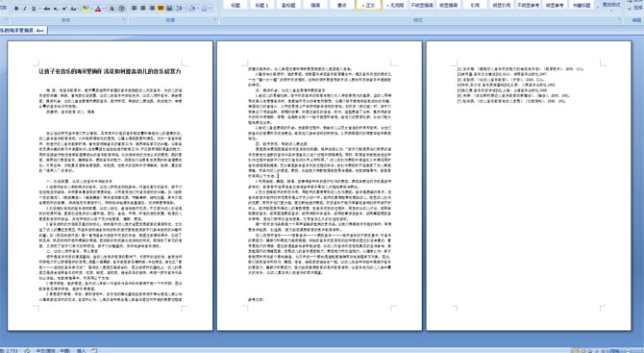Open the text highlight color dropdown
The width and height of the screenshot is (644, 353).
pyautogui.click(x=91, y=9)
